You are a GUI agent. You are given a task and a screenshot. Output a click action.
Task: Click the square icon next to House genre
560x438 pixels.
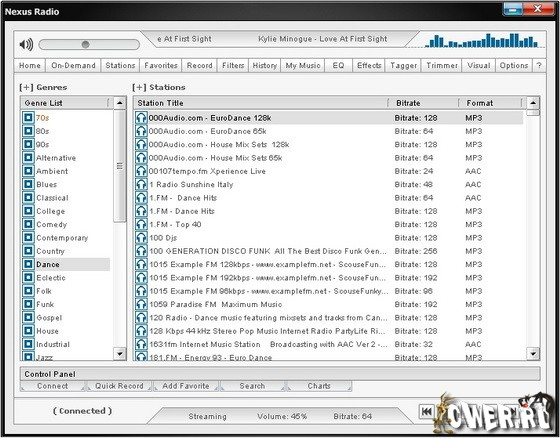point(28,331)
